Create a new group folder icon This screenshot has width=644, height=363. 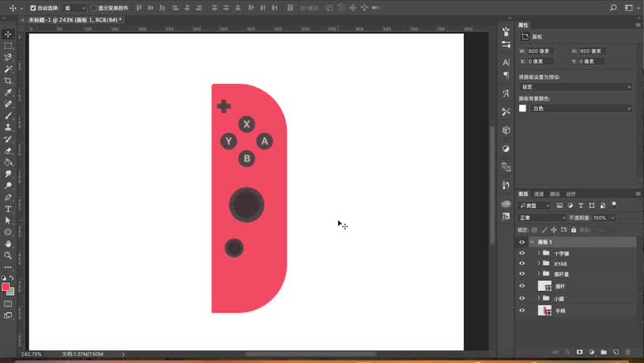click(x=604, y=352)
